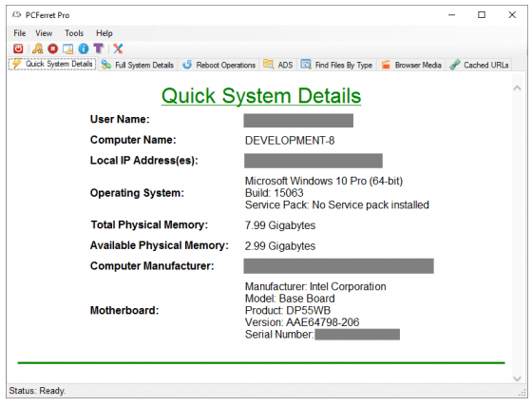Click the Local IP Address(es) label
Image resolution: width=532 pixels, height=407 pixels.
pyautogui.click(x=143, y=161)
